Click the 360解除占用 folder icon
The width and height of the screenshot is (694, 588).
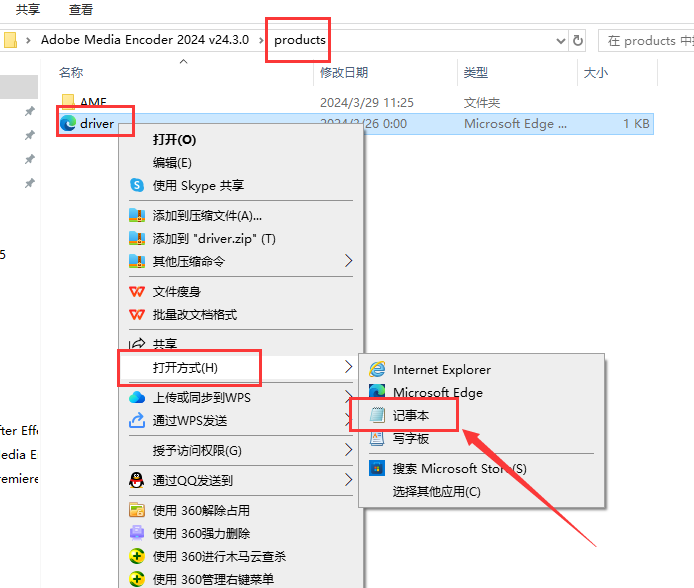[137, 510]
